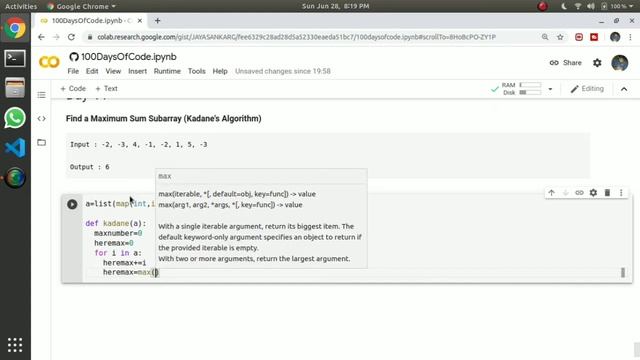
Task: Click the 'def kadane(a):' code line
Action: [x=116, y=223]
